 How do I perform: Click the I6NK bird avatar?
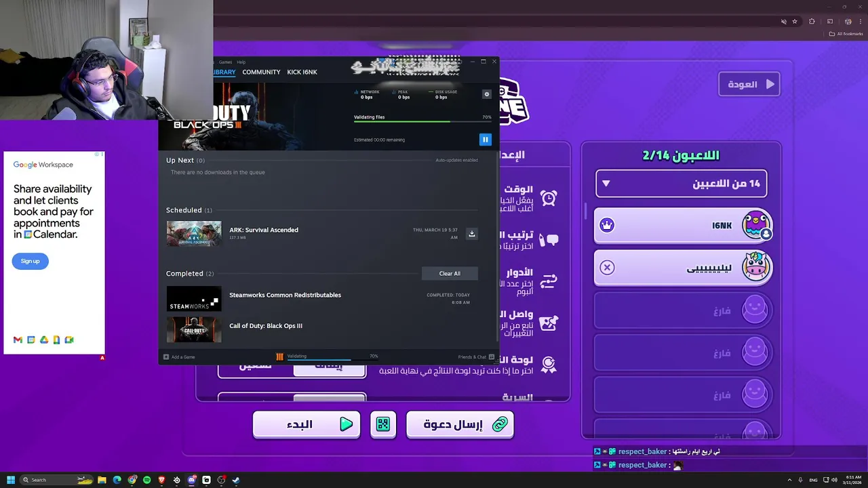[x=756, y=225]
